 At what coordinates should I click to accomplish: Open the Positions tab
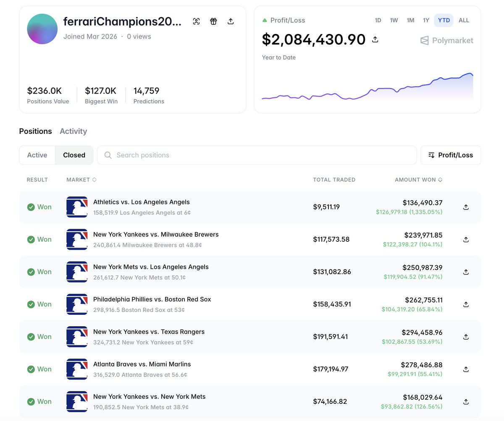coord(36,131)
